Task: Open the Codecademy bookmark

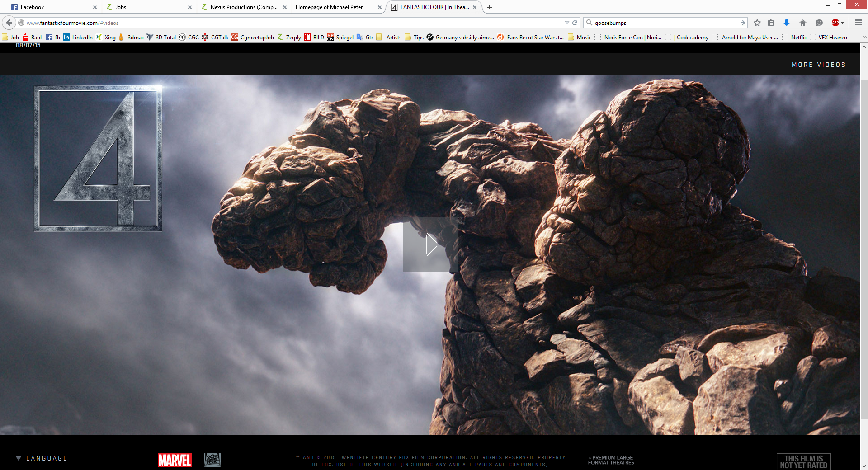Action: [x=687, y=37]
